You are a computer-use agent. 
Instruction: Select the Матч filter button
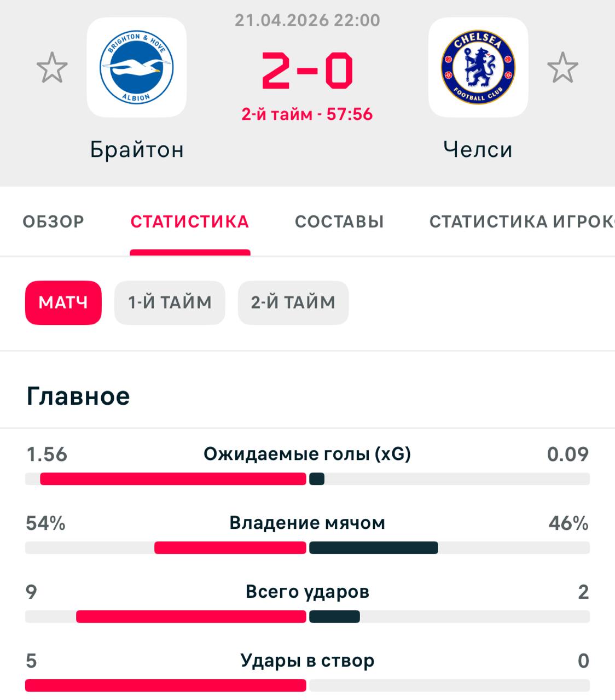click(63, 302)
